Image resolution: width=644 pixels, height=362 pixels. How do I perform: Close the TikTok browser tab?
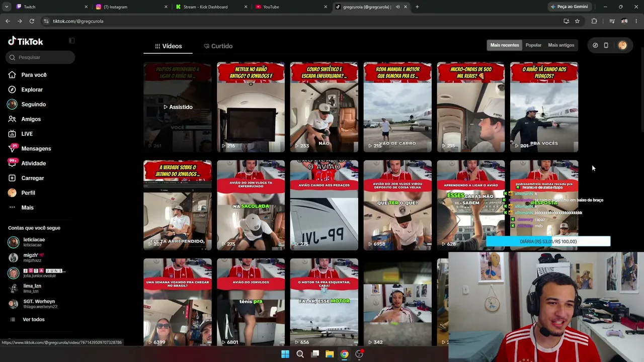coord(405,7)
